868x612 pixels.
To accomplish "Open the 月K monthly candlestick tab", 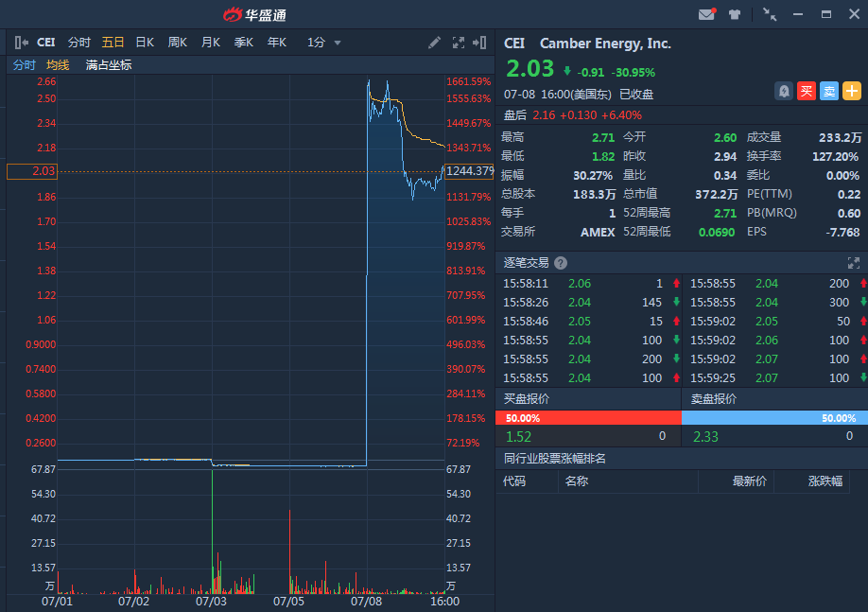I will [210, 43].
